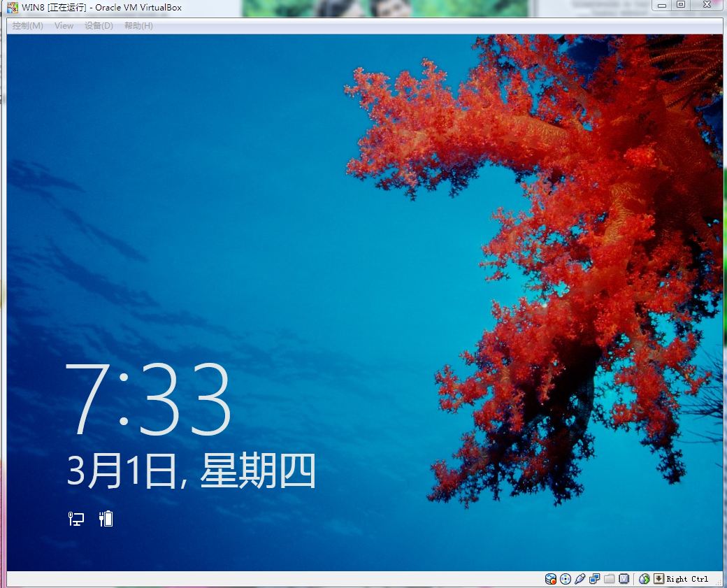
Task: Click the 7:33 clock on lock screen
Action: coord(148,400)
